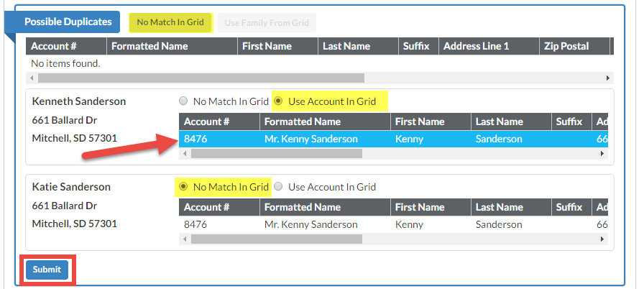This screenshot has height=289, width=644.
Task: Choose No Match In Grid for Katie Sanderson
Action: point(183,187)
